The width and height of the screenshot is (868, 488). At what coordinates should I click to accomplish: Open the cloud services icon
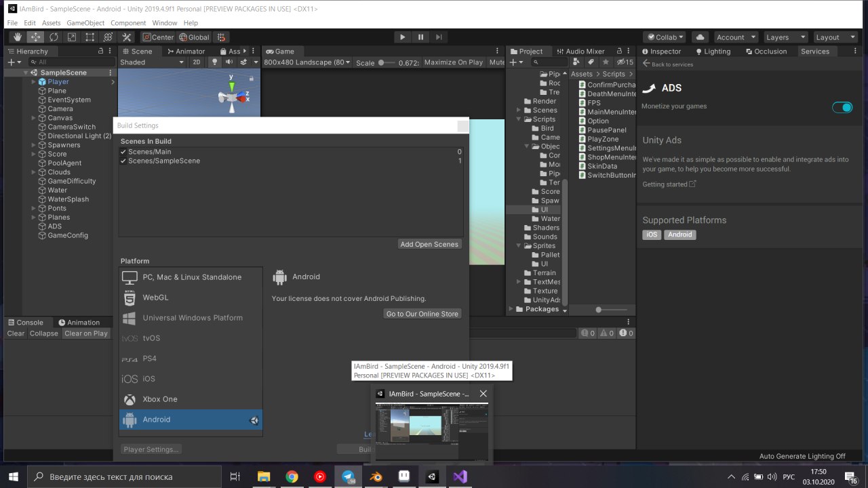(x=701, y=37)
